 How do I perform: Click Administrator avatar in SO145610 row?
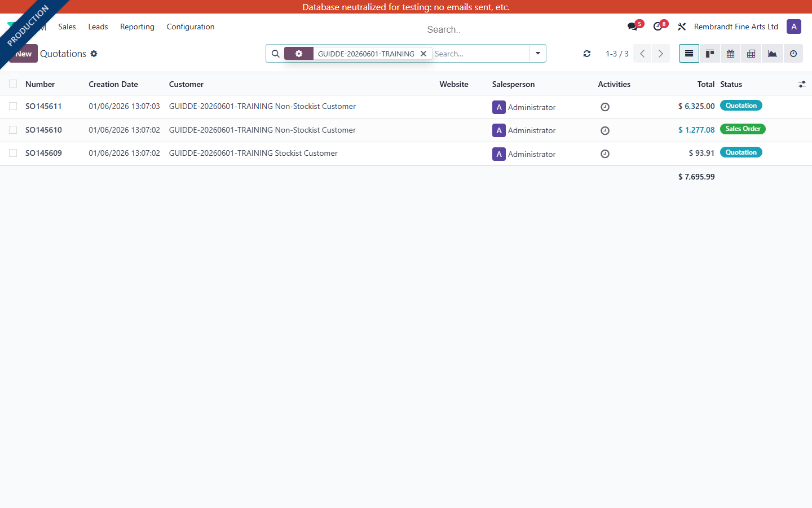(499, 130)
